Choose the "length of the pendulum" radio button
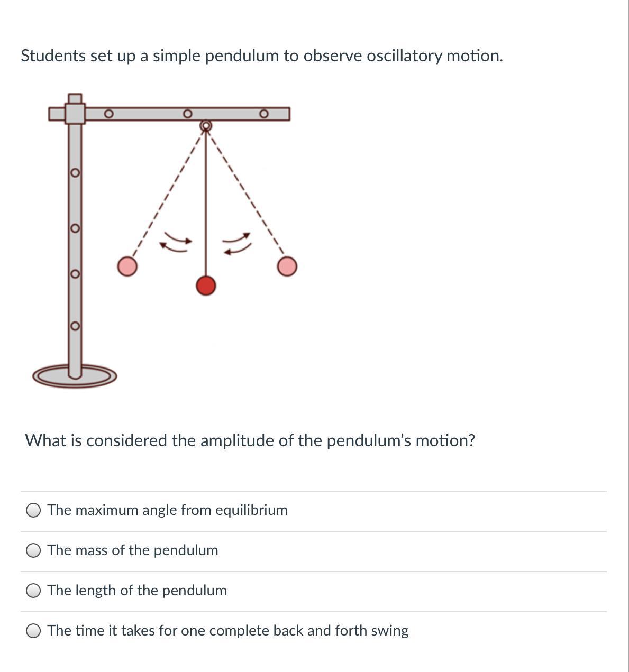The width and height of the screenshot is (629, 672). 33,591
